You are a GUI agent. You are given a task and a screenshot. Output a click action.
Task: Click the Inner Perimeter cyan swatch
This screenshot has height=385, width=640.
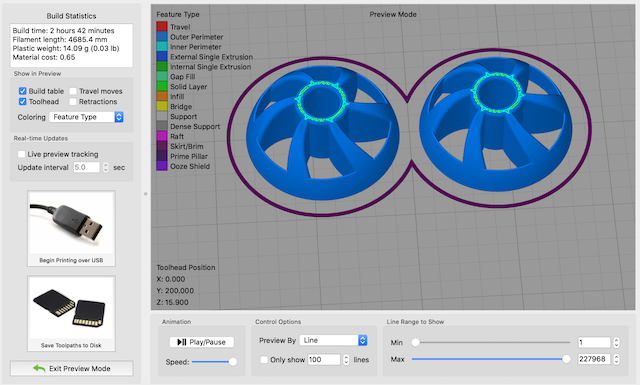pyautogui.click(x=162, y=47)
